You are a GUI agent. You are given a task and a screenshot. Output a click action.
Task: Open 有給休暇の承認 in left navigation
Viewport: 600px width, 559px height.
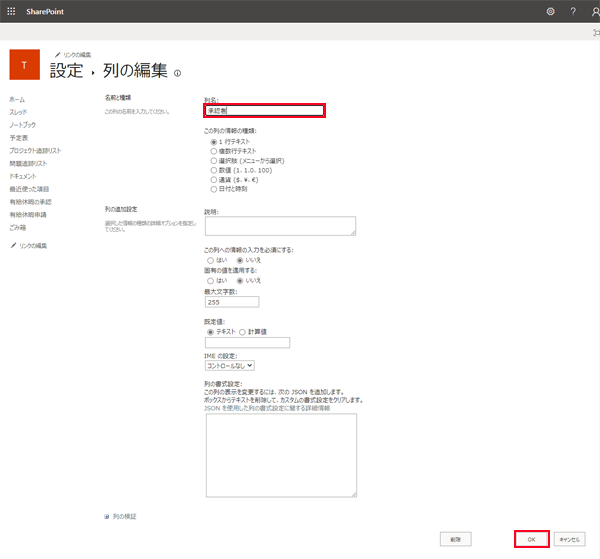click(x=31, y=202)
